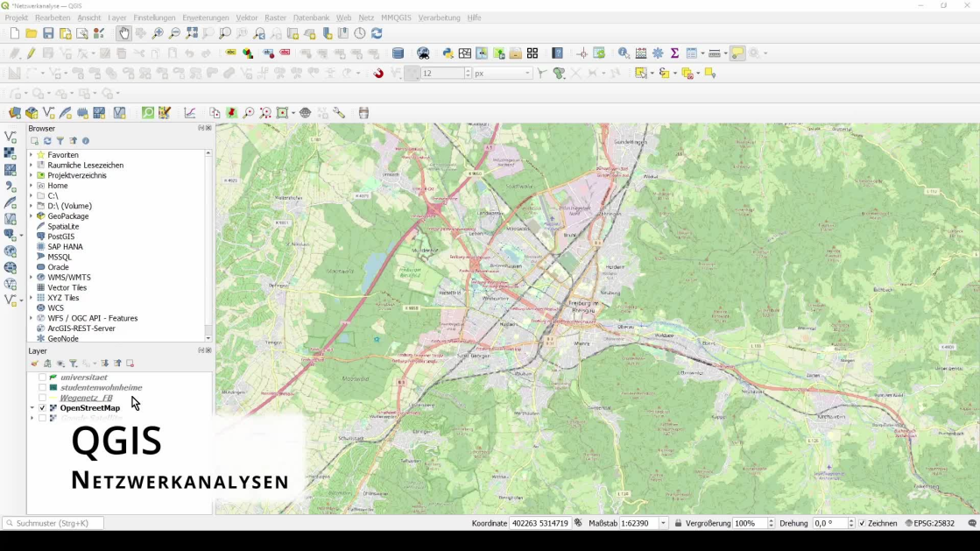Toggle the scale lock icon beside Vergrößerung
This screenshot has width=980, height=551.
[x=678, y=523]
